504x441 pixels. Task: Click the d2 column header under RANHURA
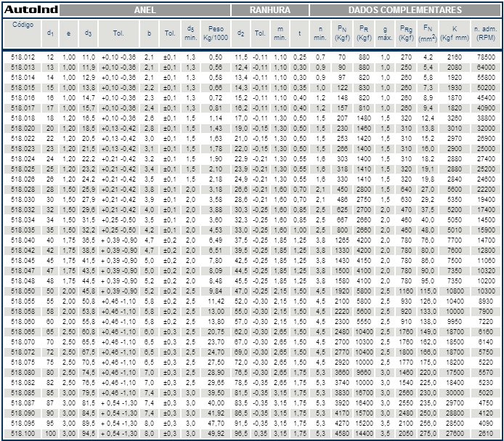[x=241, y=33]
